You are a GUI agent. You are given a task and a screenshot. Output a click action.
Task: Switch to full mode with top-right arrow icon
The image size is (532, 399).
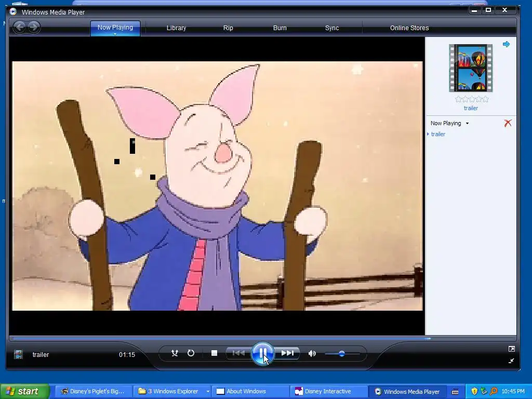(511, 349)
